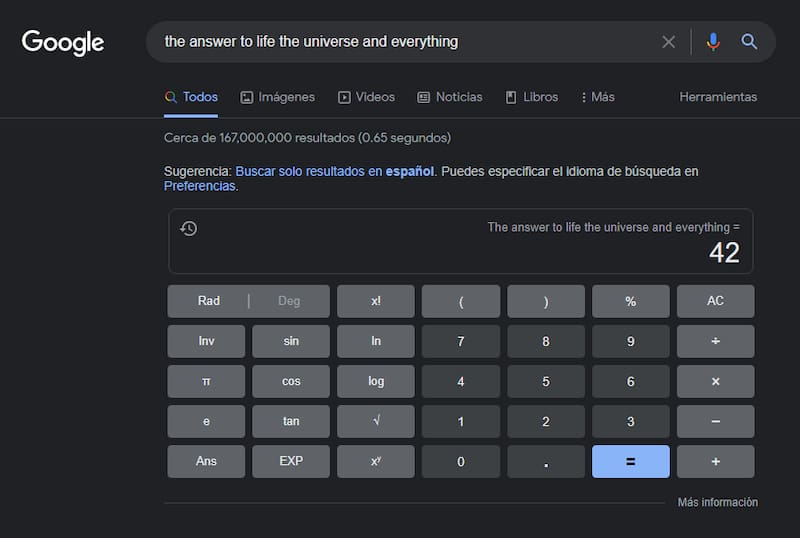Open the Videos tab
Viewport: 800px width, 538px height.
366,97
